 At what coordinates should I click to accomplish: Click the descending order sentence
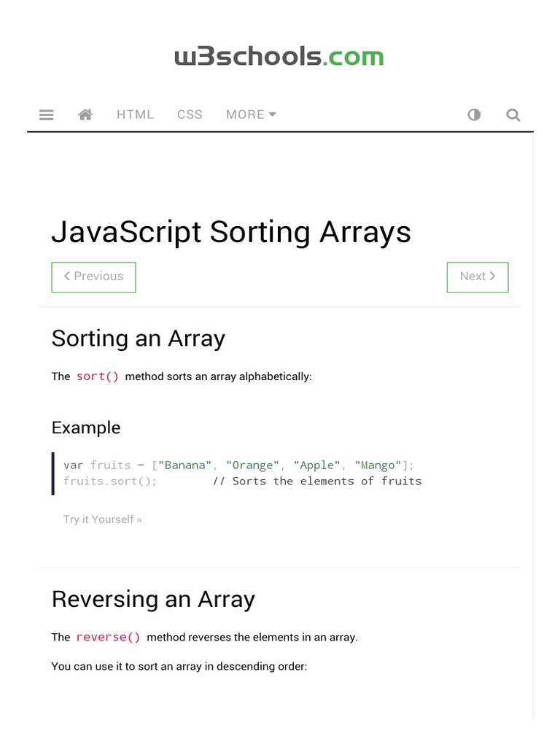pos(179,666)
